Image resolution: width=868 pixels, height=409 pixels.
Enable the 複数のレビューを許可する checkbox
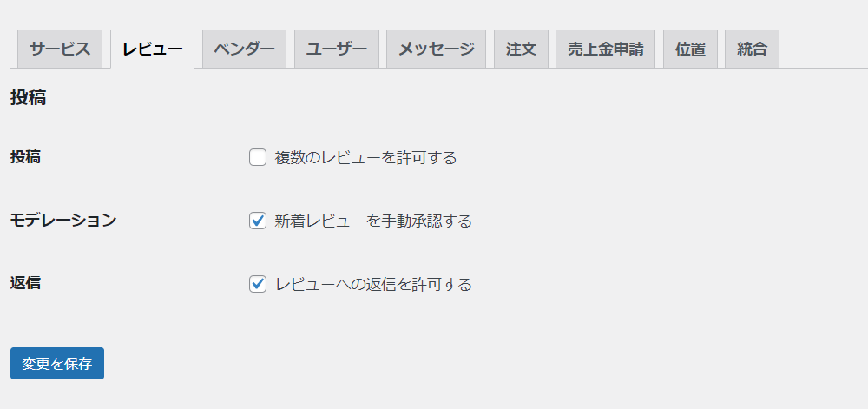pyautogui.click(x=258, y=158)
